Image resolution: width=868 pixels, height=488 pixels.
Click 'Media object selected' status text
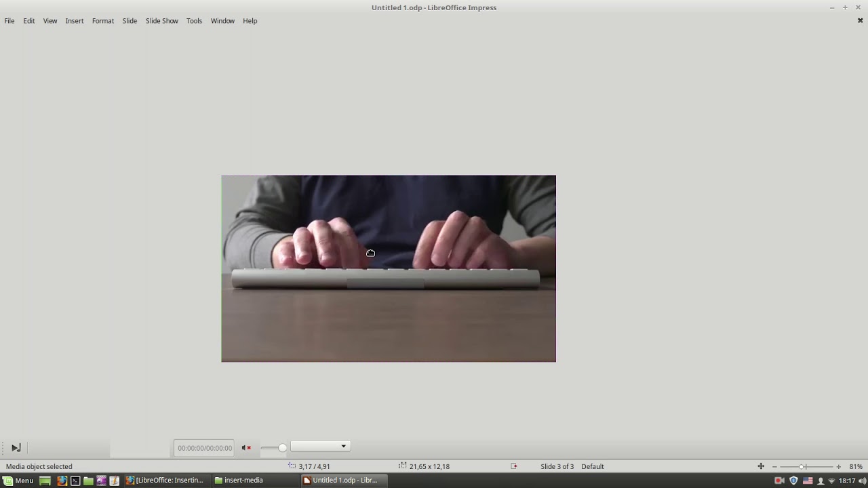[39, 466]
